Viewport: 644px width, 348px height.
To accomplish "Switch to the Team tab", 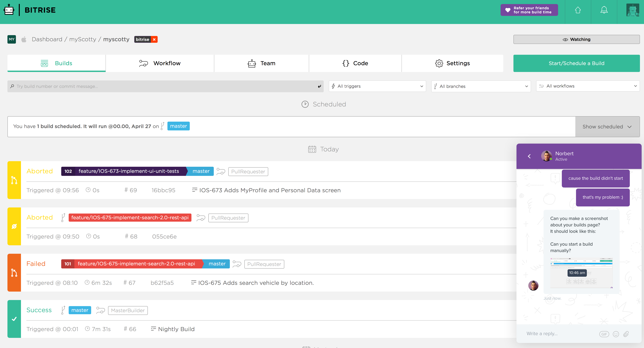I will (261, 63).
